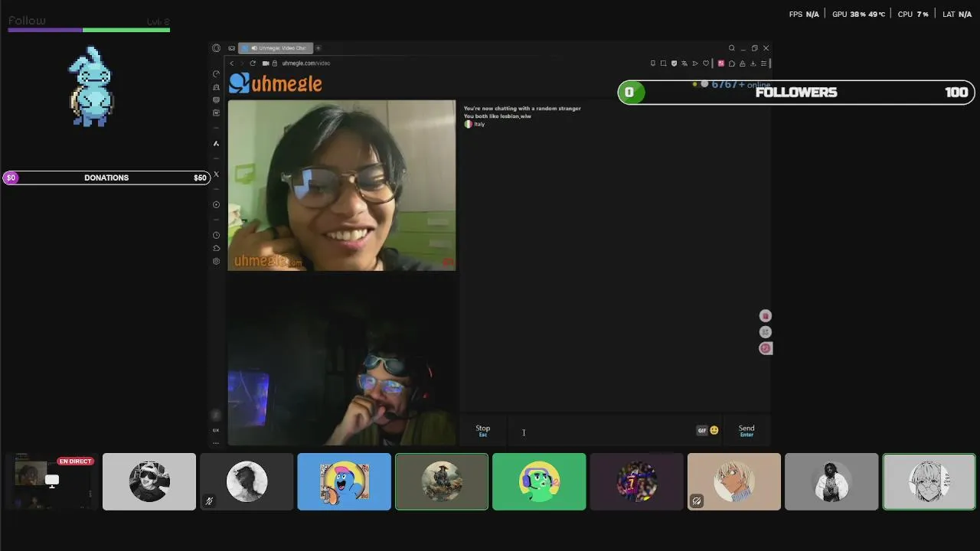The width and height of the screenshot is (980, 551).
Task: Open History clock icon in sidebar
Action: (x=216, y=235)
